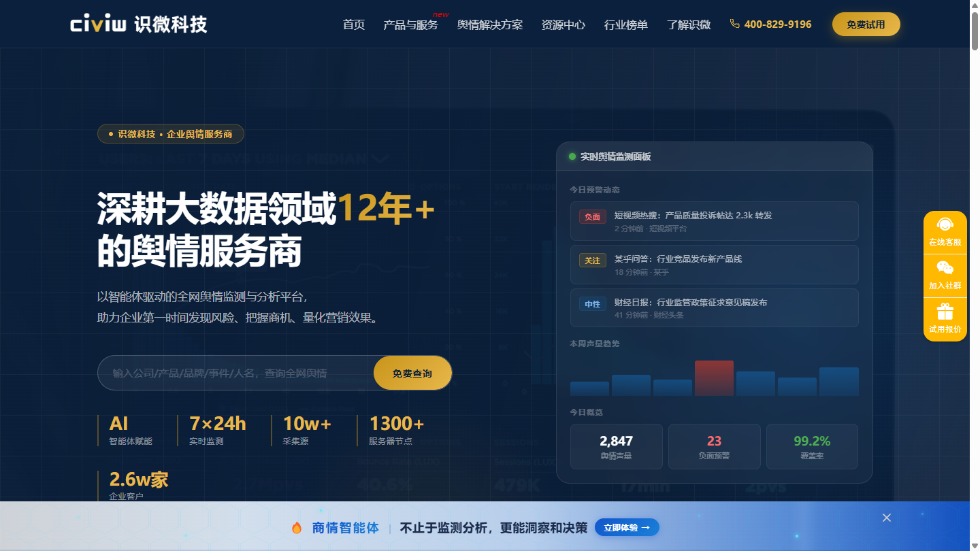Open the 舆情解决方案 menu
The height and width of the screenshot is (551, 980).
490,24
